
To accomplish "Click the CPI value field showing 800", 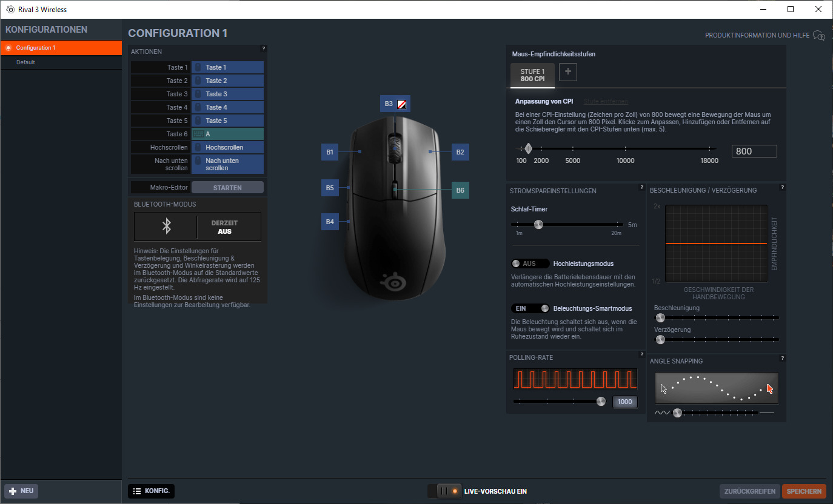I will click(754, 151).
